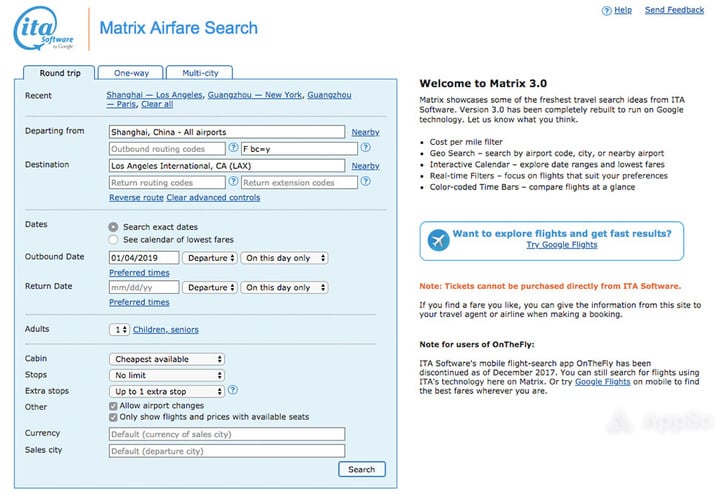Open the Adults count dropdown
This screenshot has height=499, width=720.
(119, 330)
